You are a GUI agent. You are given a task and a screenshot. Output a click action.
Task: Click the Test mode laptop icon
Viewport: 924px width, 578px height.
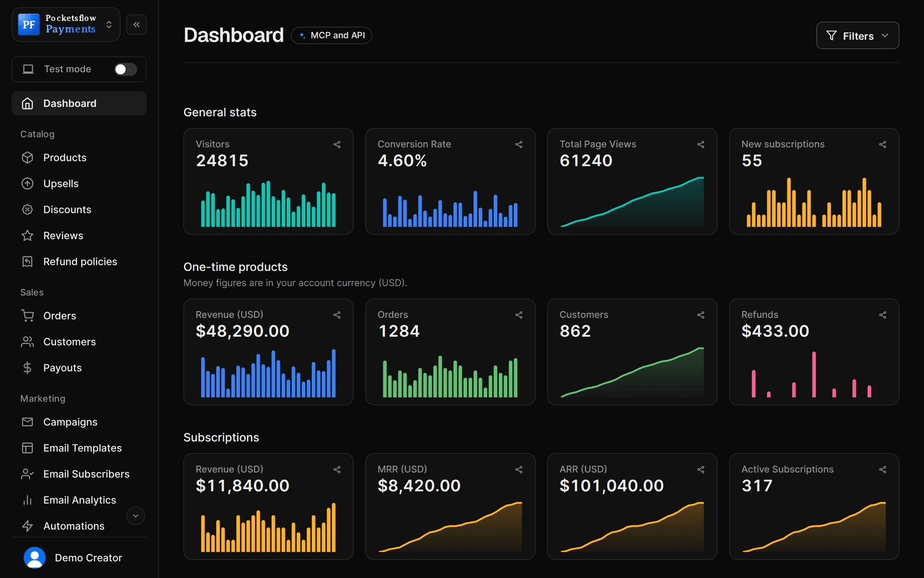[28, 69]
